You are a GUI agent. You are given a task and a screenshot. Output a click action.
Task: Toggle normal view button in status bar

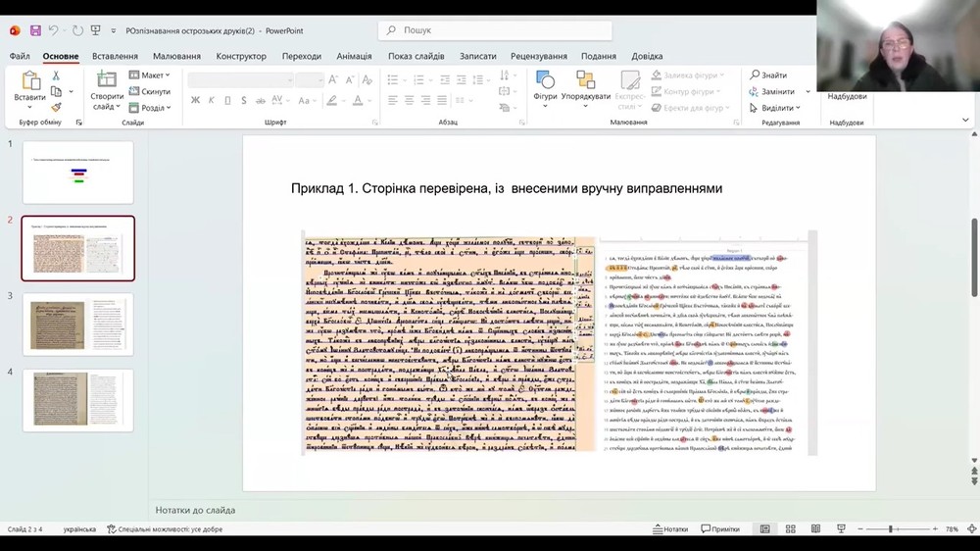click(x=764, y=529)
